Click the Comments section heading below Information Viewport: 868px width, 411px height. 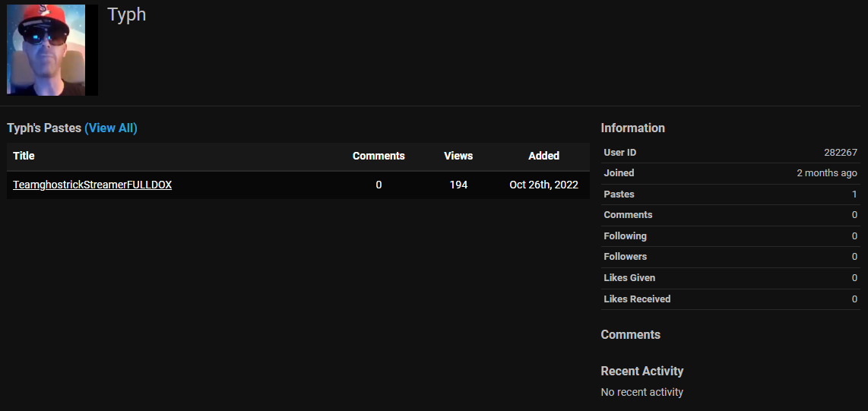pos(630,334)
